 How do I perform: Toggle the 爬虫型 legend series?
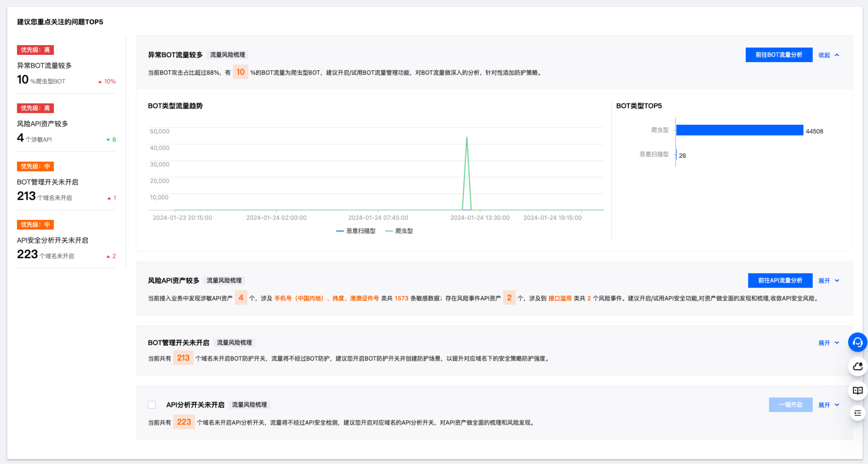pos(399,231)
